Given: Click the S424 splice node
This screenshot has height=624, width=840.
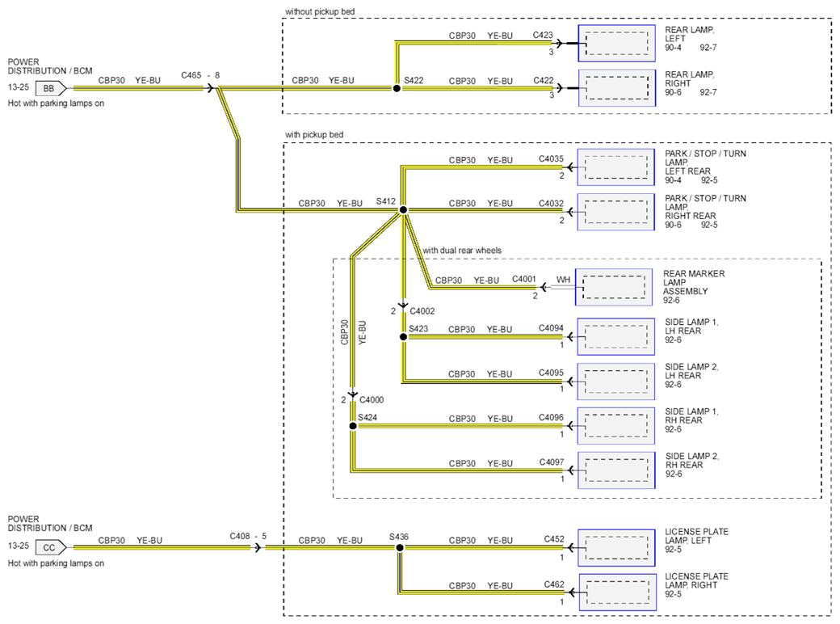Looking at the screenshot, I should pos(352,426).
